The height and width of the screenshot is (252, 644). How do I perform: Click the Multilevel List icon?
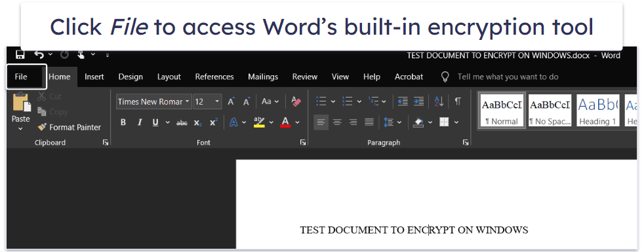point(373,101)
